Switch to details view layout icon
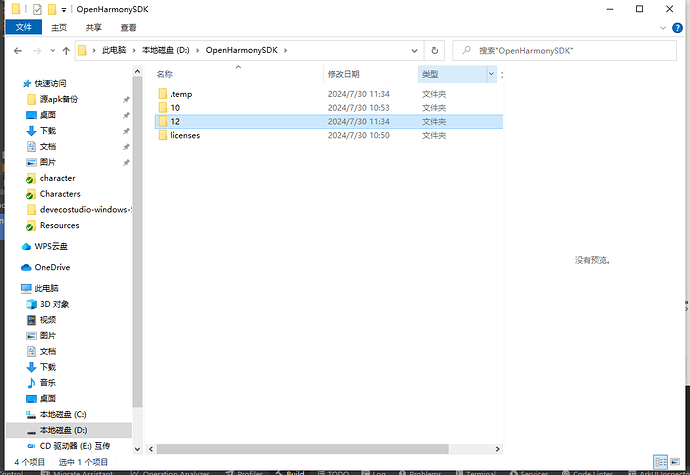690x475 pixels. click(x=661, y=462)
